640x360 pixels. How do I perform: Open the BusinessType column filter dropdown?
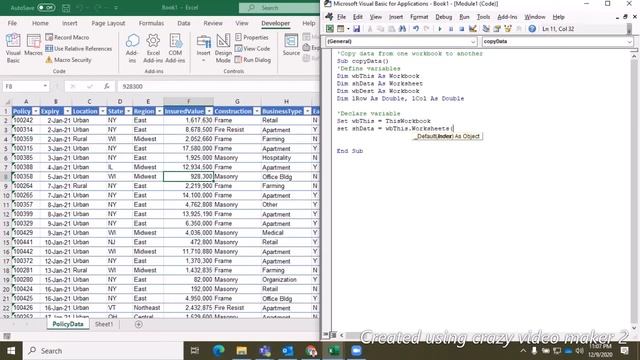pyautogui.click(x=307, y=111)
